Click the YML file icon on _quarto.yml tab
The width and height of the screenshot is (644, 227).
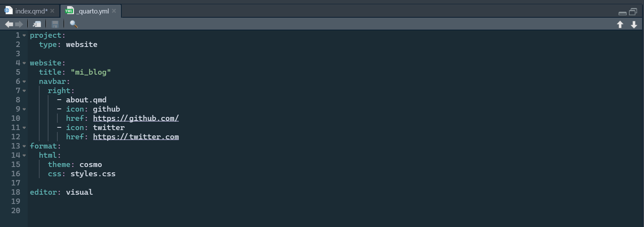tap(69, 11)
